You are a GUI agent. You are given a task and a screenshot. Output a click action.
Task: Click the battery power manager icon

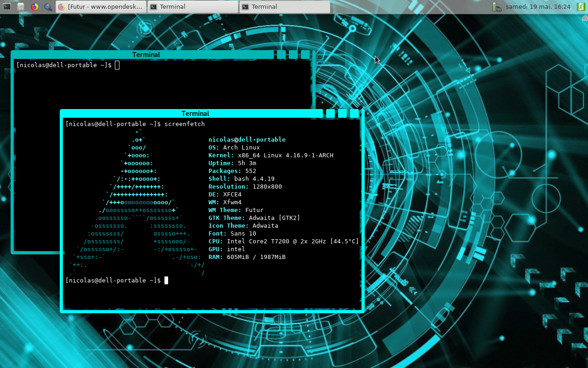click(496, 7)
